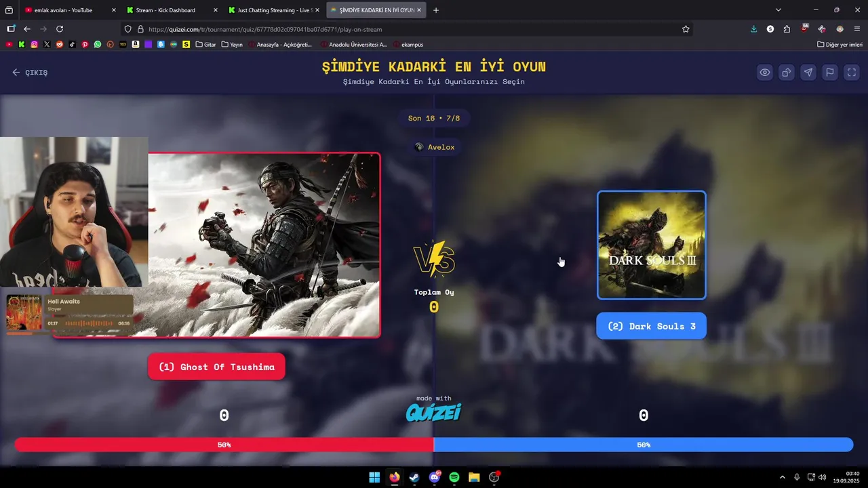
Task: Open a new browser tab
Action: (436, 10)
